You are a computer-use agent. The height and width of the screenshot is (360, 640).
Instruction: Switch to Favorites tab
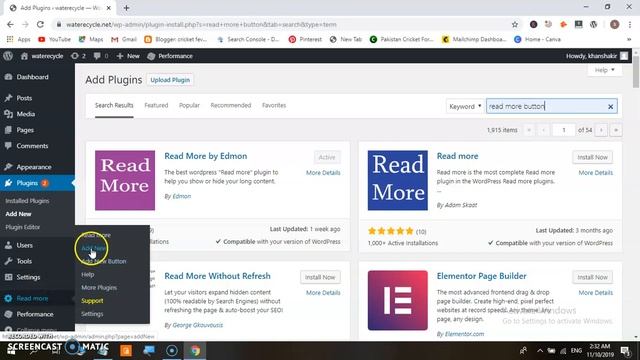274,105
